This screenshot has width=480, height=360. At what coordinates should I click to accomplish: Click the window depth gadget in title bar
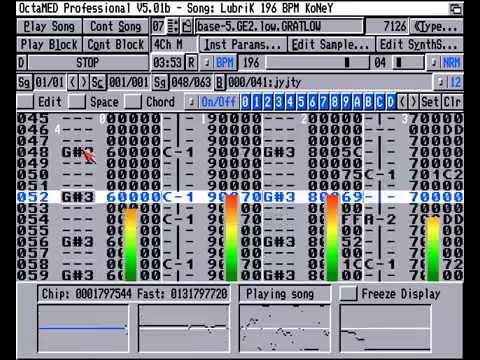click(455, 8)
